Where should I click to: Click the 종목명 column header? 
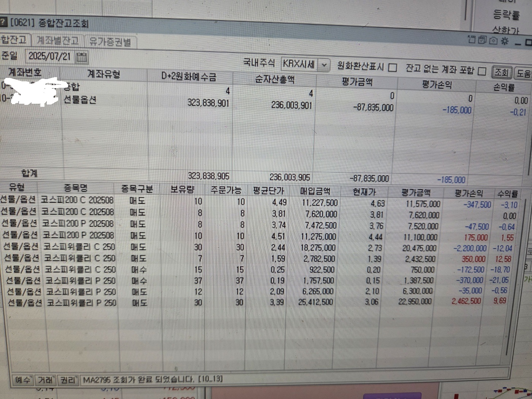coord(76,188)
